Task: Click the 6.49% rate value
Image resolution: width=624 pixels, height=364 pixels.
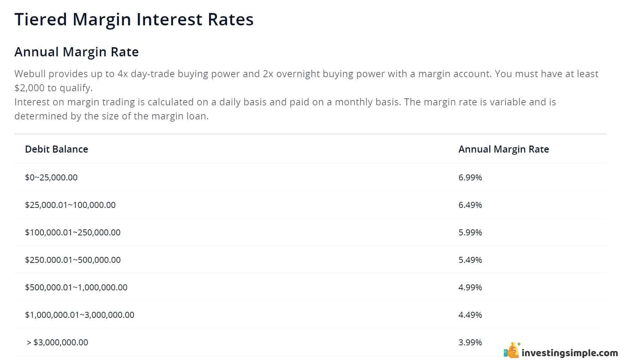Action: pos(470,205)
